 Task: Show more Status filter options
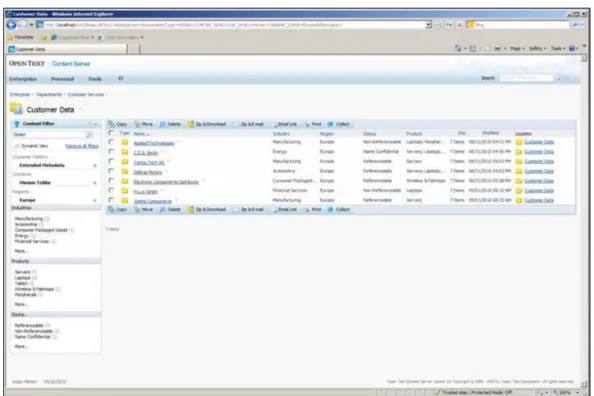click(21, 346)
